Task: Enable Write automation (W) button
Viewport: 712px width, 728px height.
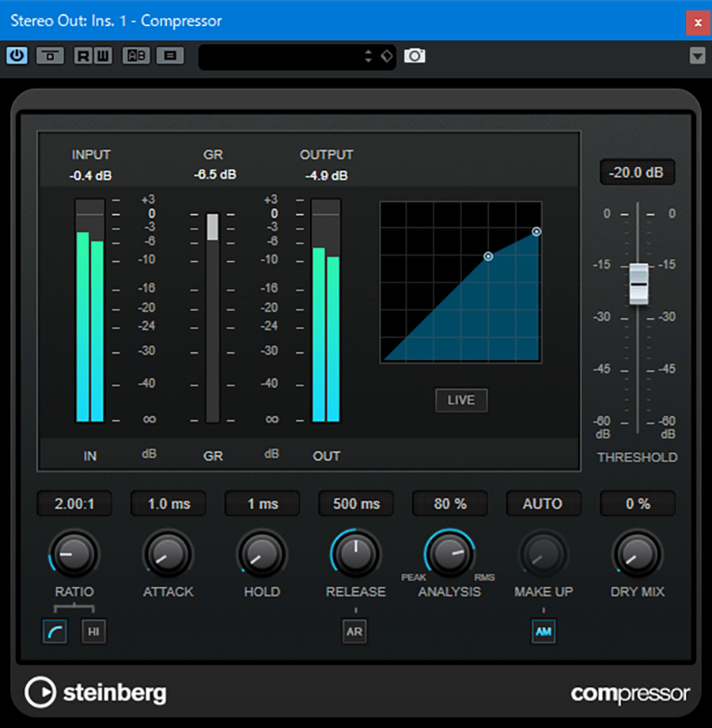Action: [103, 55]
